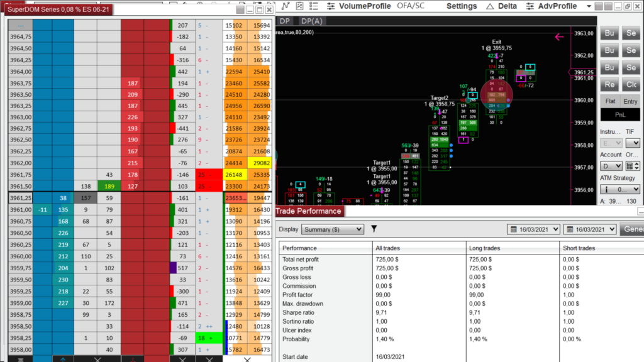Click the order quantity stepper arrows
This screenshot has width=644, height=362.
(636, 166)
